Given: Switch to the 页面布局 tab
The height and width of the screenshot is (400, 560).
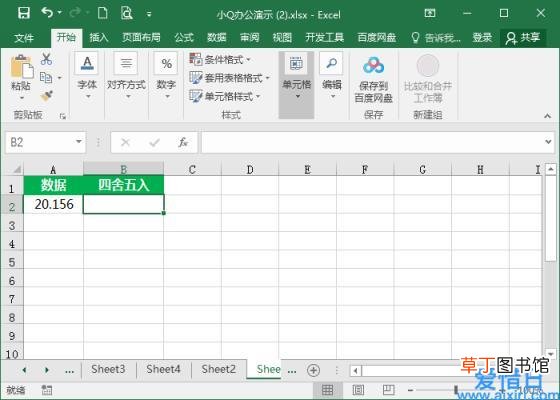Looking at the screenshot, I should (141, 38).
